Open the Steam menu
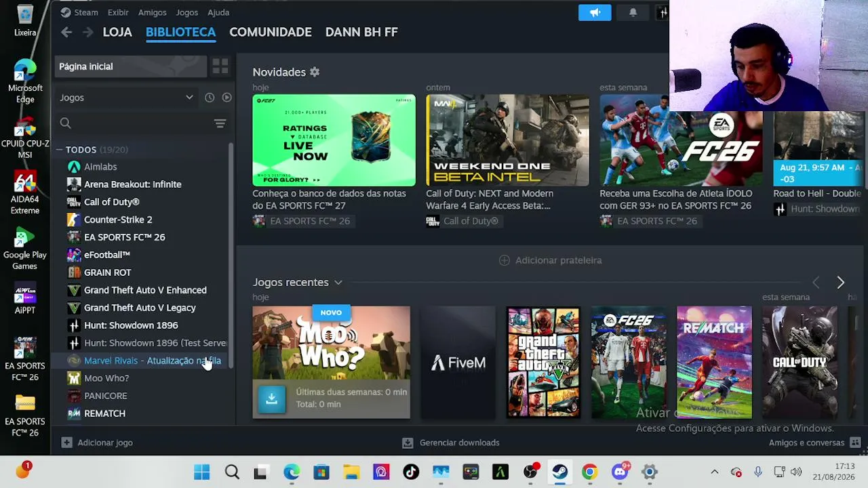Viewport: 868px width, 488px height. (x=79, y=12)
